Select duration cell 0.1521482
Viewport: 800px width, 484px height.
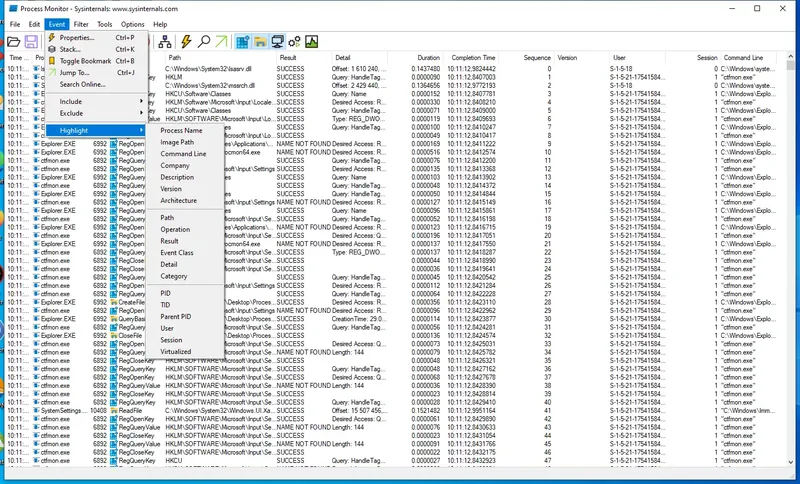pos(426,411)
